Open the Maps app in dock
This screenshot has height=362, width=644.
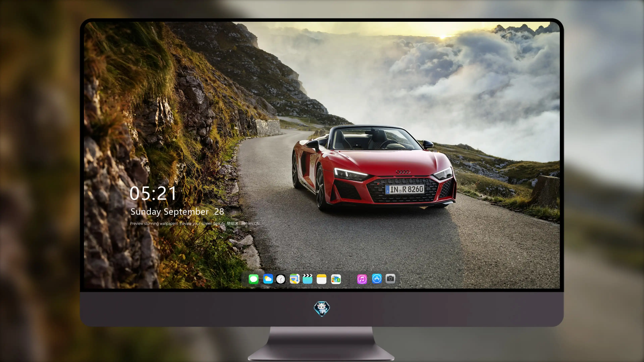point(294,279)
